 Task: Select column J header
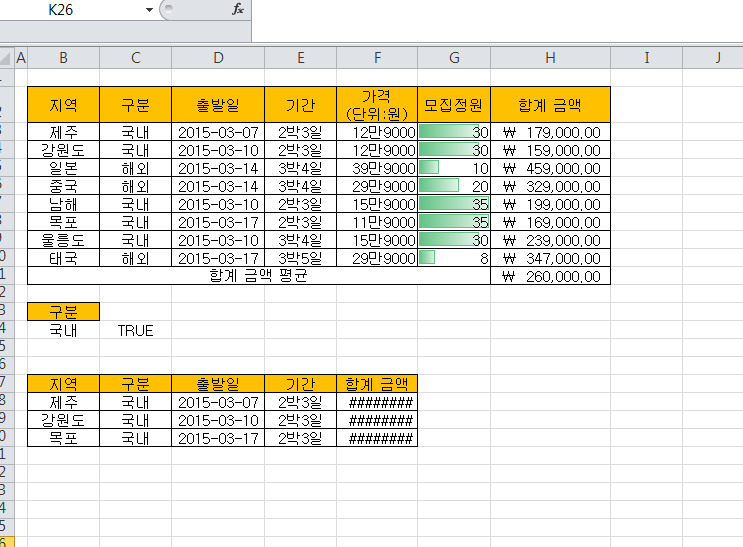[718, 58]
